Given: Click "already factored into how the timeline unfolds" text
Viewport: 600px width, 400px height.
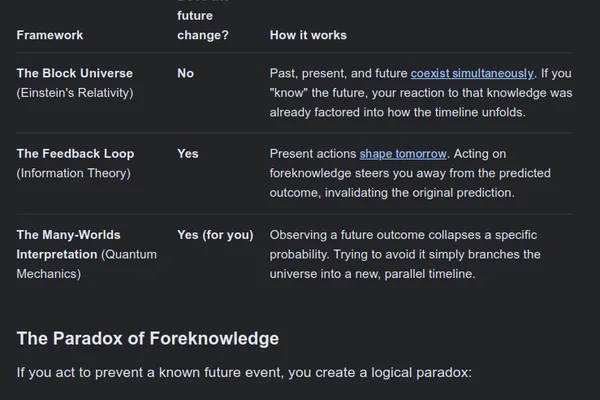Looking at the screenshot, I should point(397,112).
